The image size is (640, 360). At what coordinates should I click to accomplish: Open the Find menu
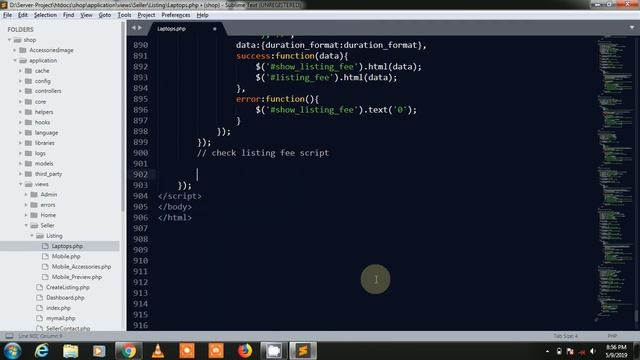[x=69, y=15]
